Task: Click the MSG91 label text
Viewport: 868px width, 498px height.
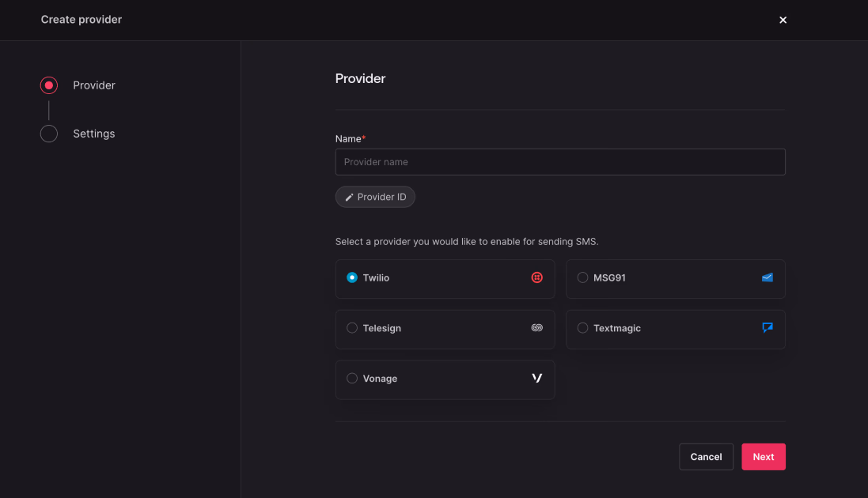Action: [609, 277]
